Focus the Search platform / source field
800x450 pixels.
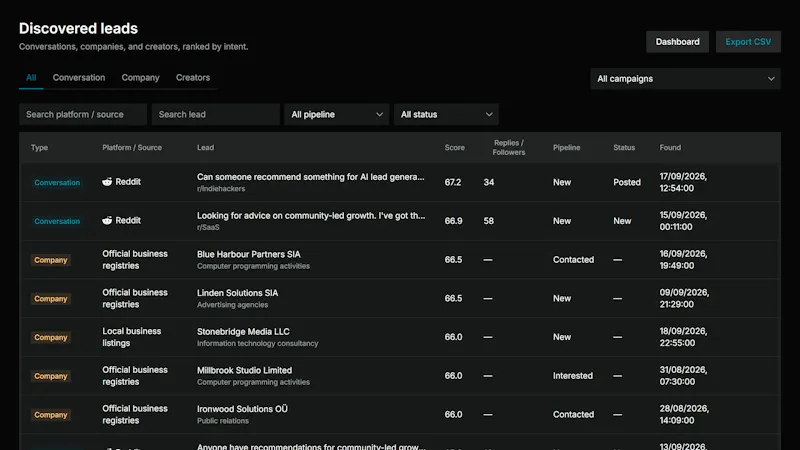(83, 114)
